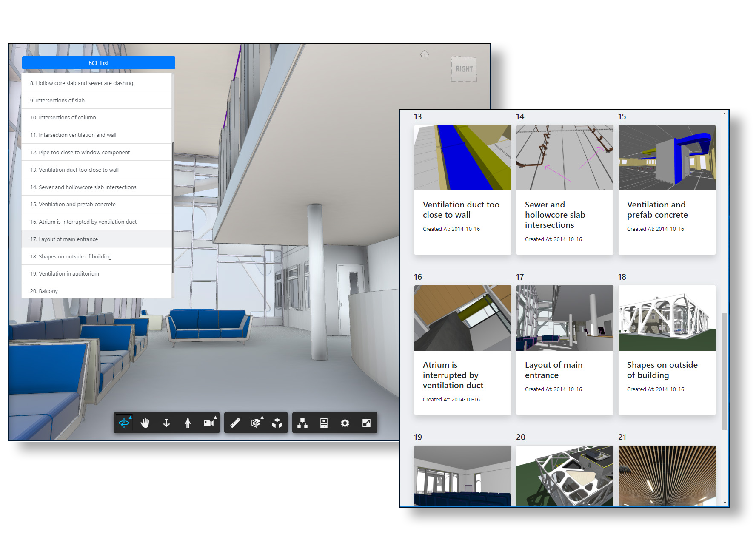756x534 pixels.
Task: Toggle full screen mode in viewer
Action: pyautogui.click(x=366, y=423)
